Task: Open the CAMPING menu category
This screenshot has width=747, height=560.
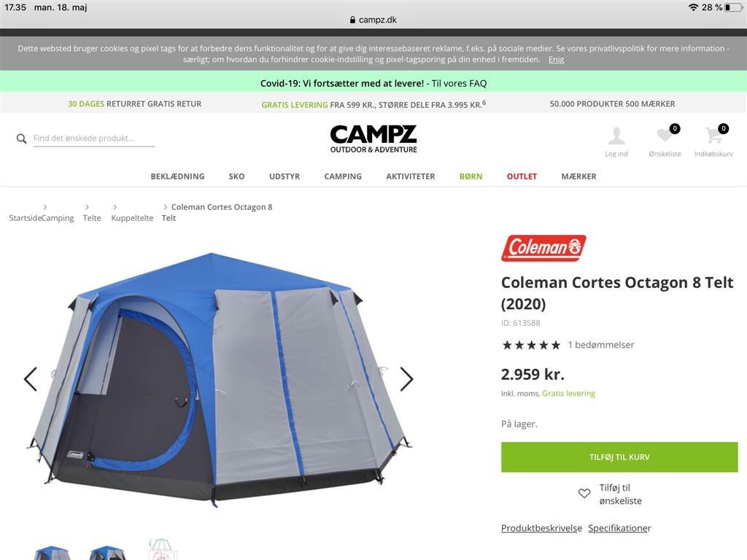Action: 343,176
